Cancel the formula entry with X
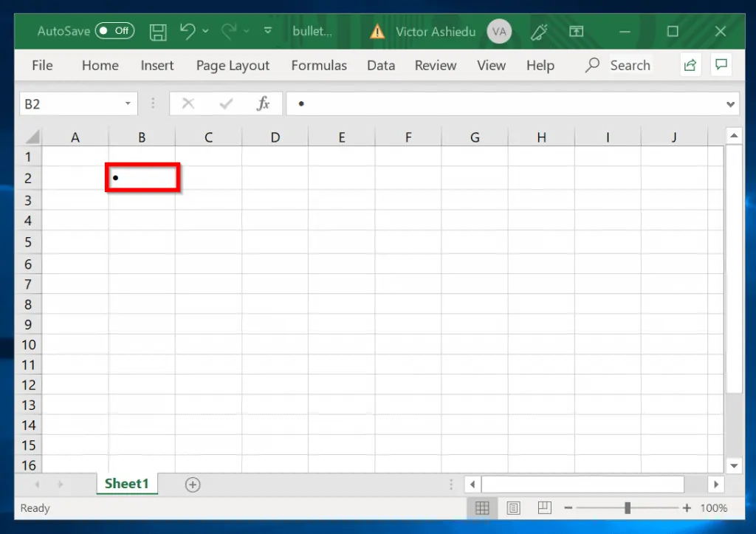 click(188, 103)
